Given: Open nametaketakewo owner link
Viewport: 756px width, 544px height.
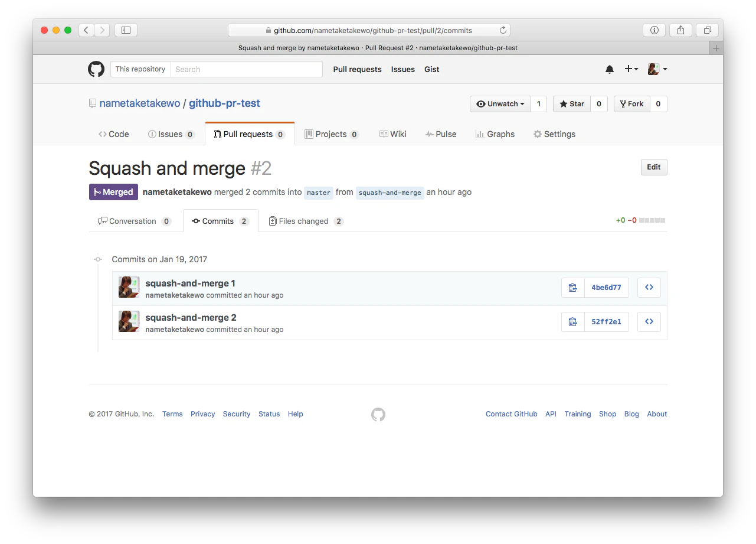Looking at the screenshot, I should pos(140,103).
